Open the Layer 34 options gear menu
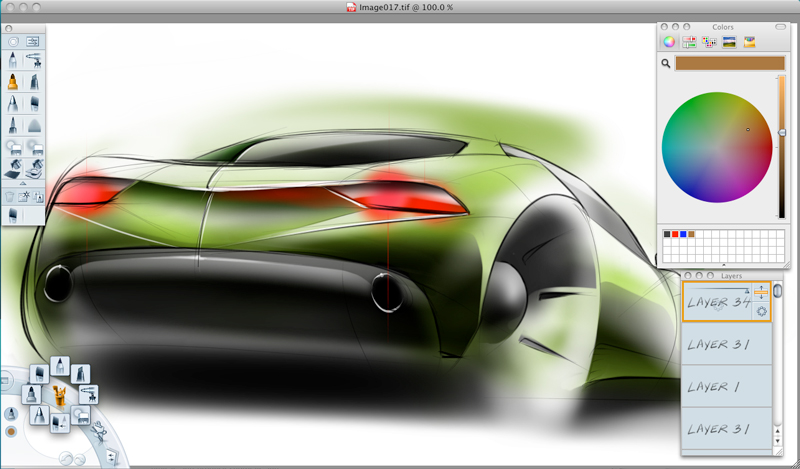Screen dimensions: 800x469 pyautogui.click(x=761, y=311)
